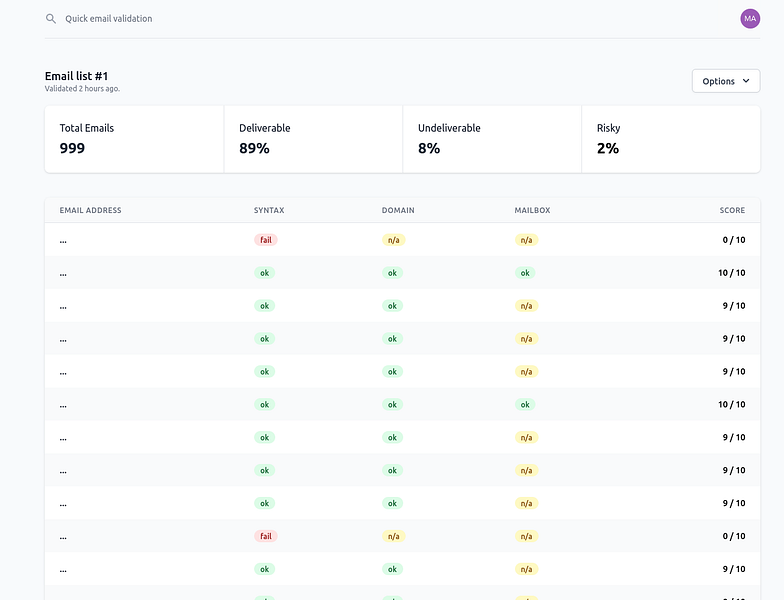Click the SYNTAX column header

(x=269, y=210)
